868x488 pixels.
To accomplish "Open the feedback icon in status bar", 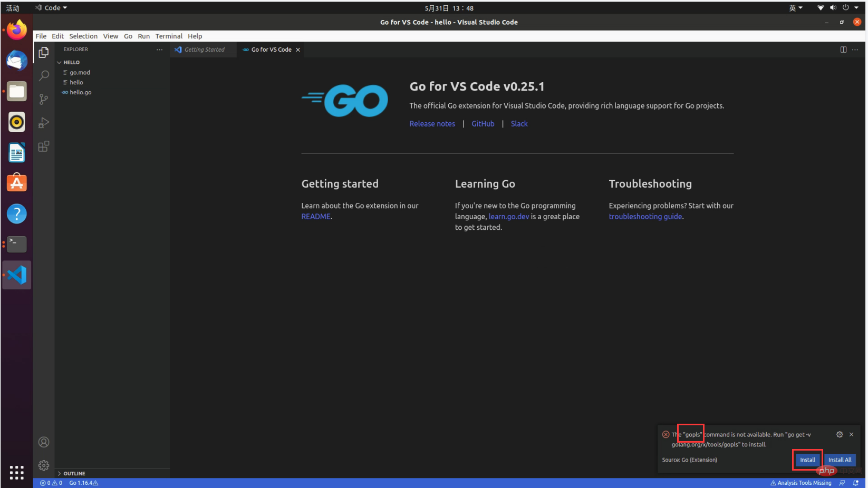I will (x=842, y=483).
